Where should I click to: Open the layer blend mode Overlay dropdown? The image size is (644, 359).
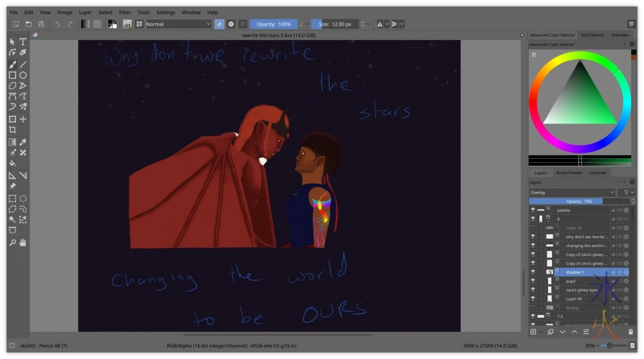(x=572, y=192)
